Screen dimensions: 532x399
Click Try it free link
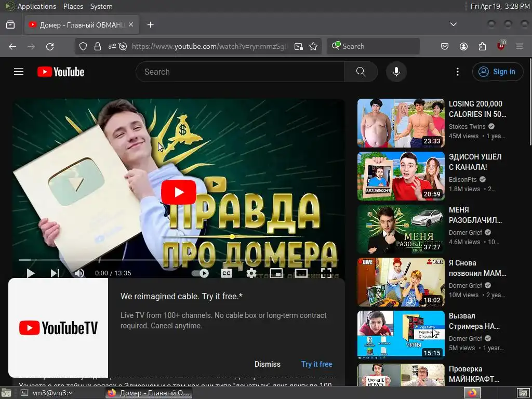[x=316, y=364]
